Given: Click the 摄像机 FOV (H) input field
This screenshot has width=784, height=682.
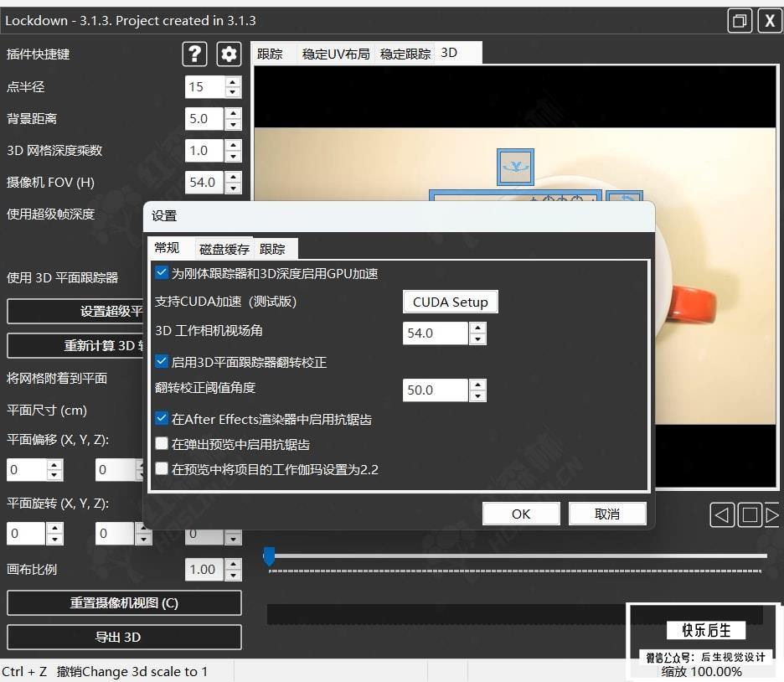Looking at the screenshot, I should (x=205, y=183).
